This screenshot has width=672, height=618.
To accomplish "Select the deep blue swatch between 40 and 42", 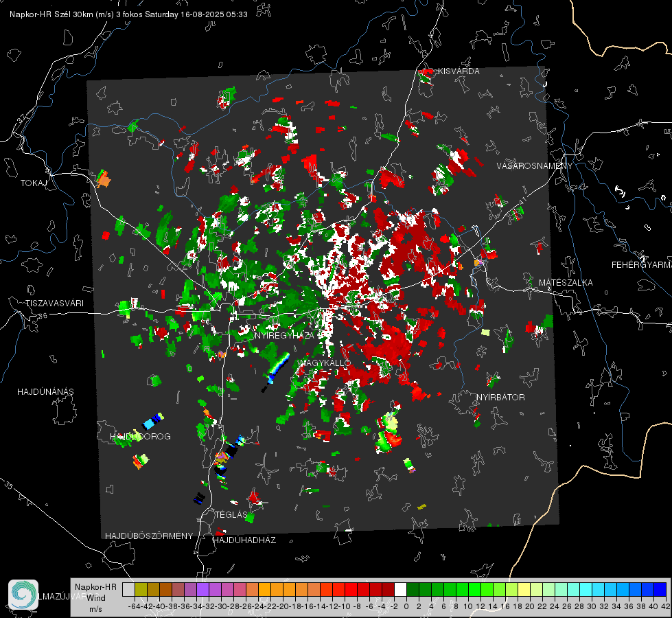I will pyautogui.click(x=660, y=589).
